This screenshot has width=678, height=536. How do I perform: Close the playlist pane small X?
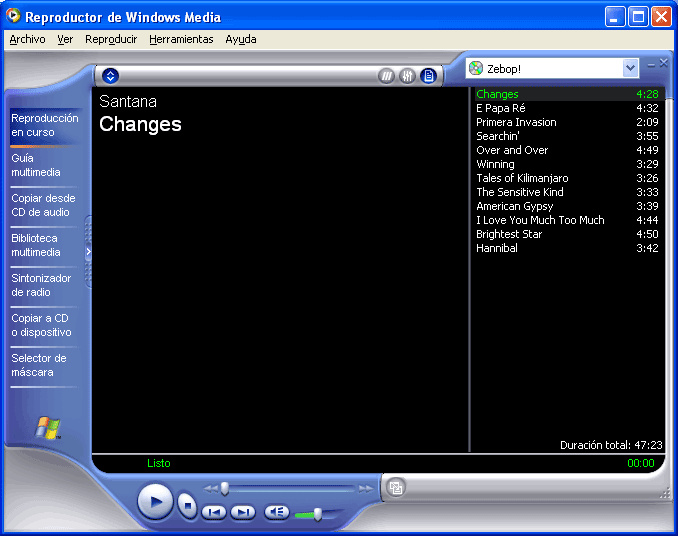coord(664,63)
